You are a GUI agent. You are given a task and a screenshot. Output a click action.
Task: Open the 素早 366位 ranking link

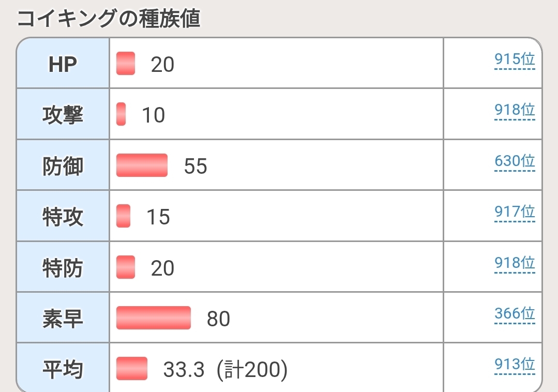point(514,314)
